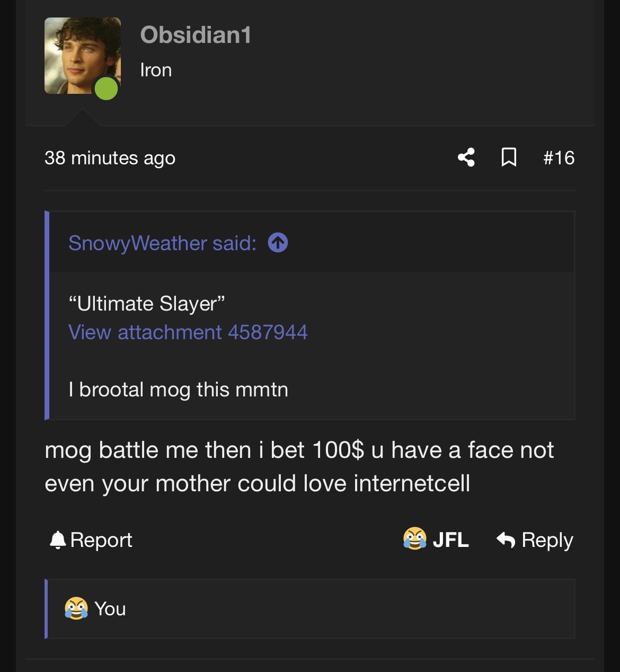This screenshot has height=672, width=620.
Task: Click the Reply arrow icon
Action: tap(506, 540)
